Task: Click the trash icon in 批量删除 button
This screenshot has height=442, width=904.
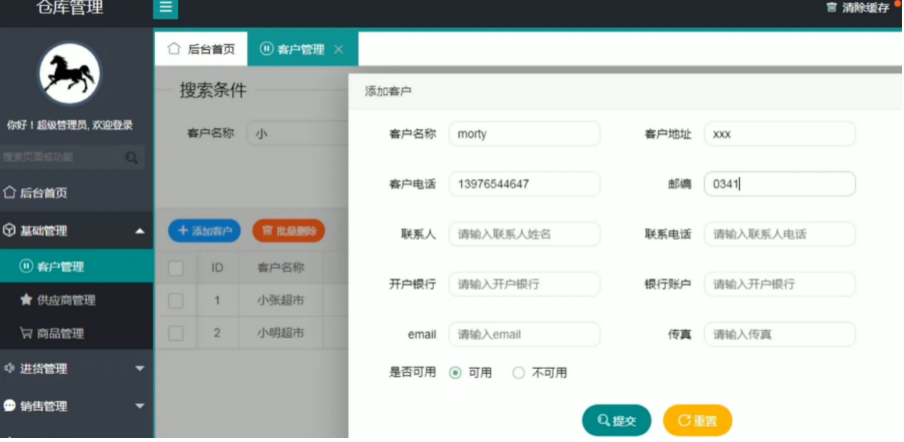Action: pyautogui.click(x=268, y=231)
